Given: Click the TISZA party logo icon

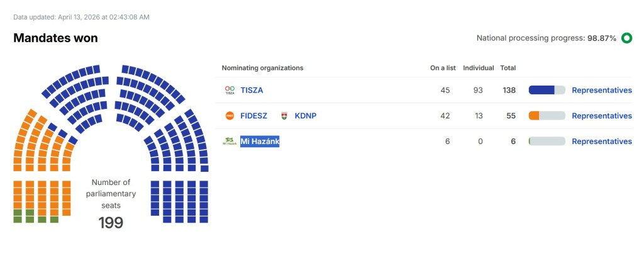Looking at the screenshot, I should (230, 91).
